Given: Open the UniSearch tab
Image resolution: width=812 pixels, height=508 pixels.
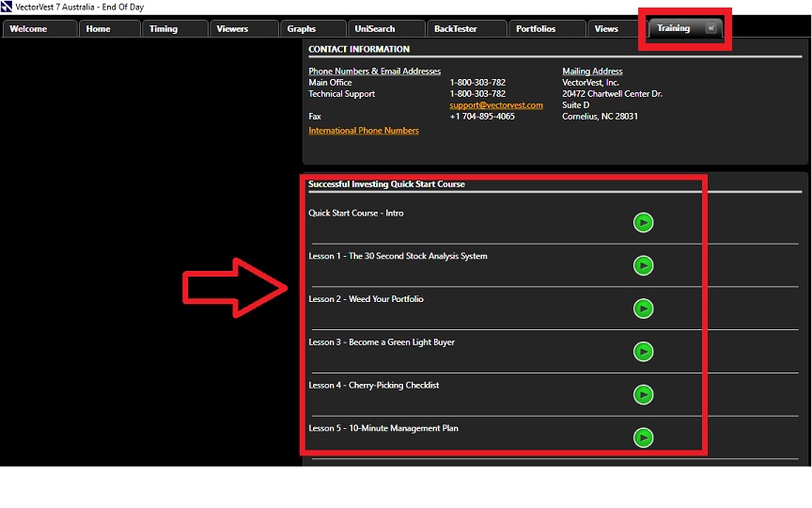Looking at the screenshot, I should (x=375, y=29).
